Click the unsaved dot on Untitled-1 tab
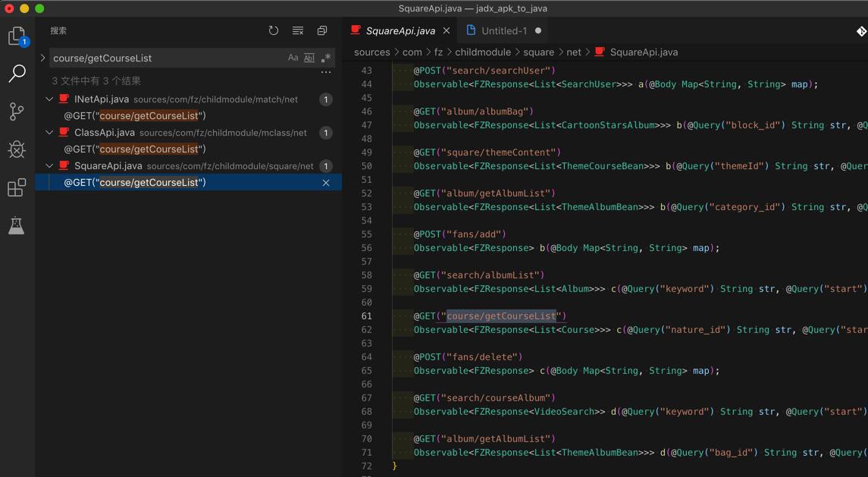868x477 pixels. [538, 31]
